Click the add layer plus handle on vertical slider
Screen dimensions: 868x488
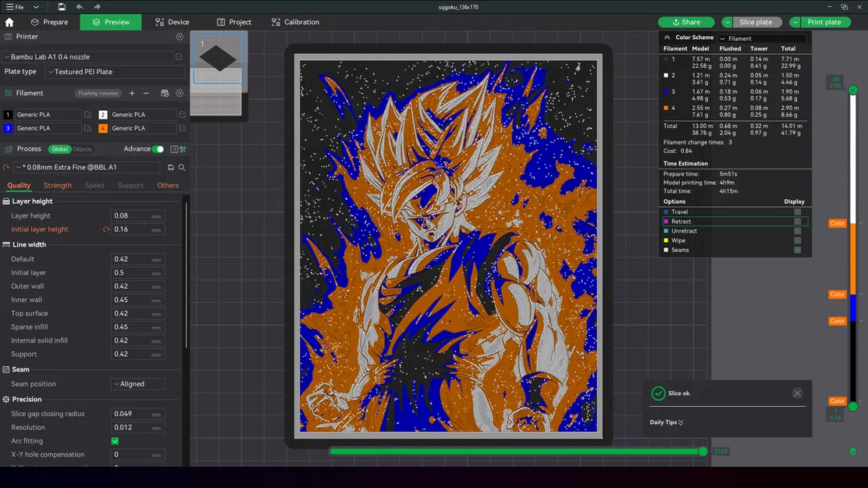[x=853, y=90]
